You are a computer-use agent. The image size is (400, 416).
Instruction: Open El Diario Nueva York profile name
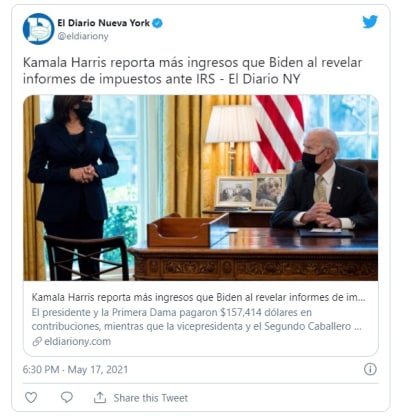tap(104, 23)
